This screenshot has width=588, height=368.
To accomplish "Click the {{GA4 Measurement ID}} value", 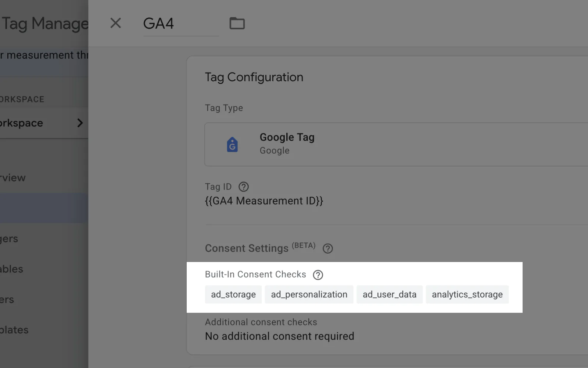I will 264,201.
